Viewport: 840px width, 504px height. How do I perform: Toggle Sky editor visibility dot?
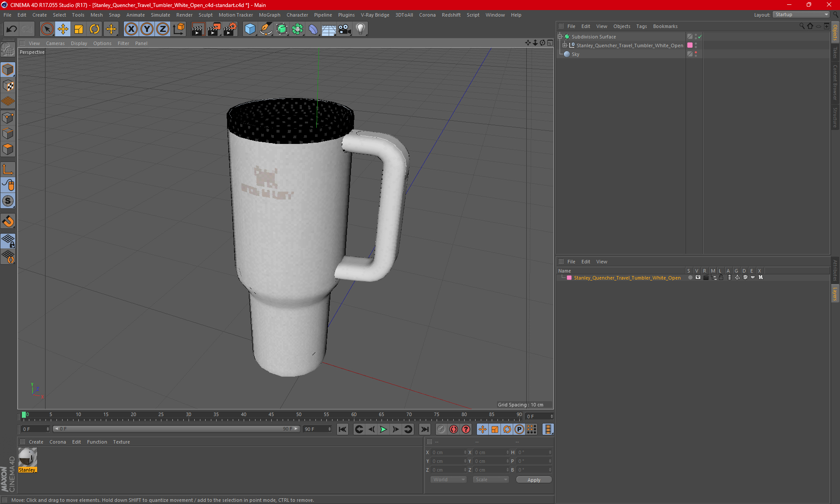tap(696, 52)
